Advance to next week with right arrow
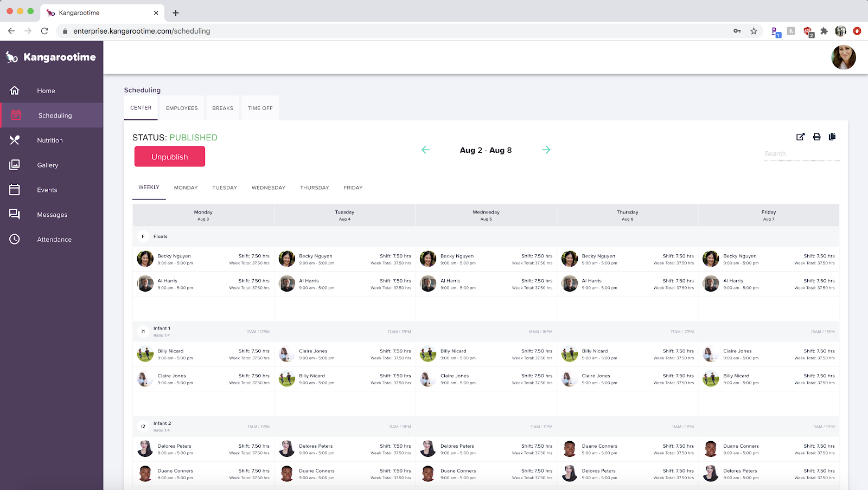The height and width of the screenshot is (490, 868). coord(546,150)
